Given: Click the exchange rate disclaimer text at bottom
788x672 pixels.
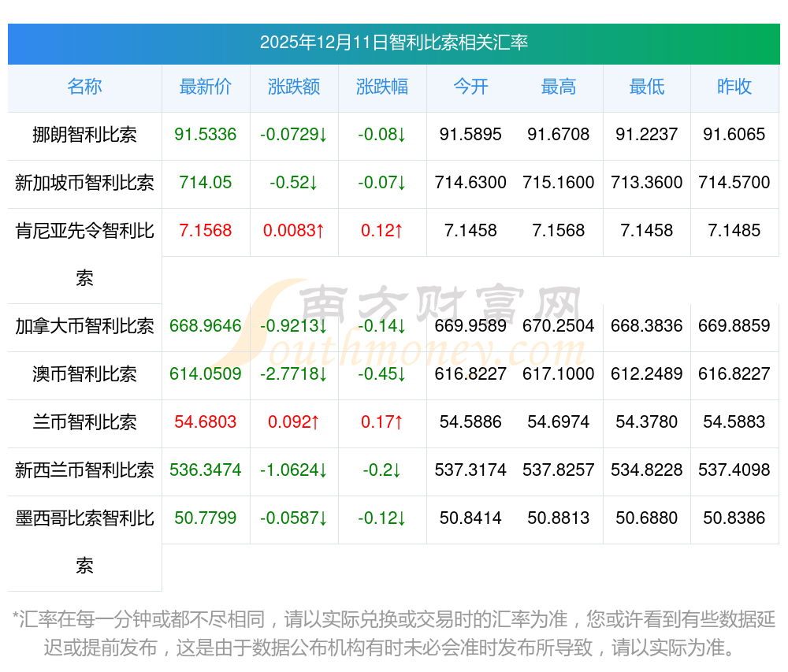Looking at the screenshot, I should click(394, 633).
